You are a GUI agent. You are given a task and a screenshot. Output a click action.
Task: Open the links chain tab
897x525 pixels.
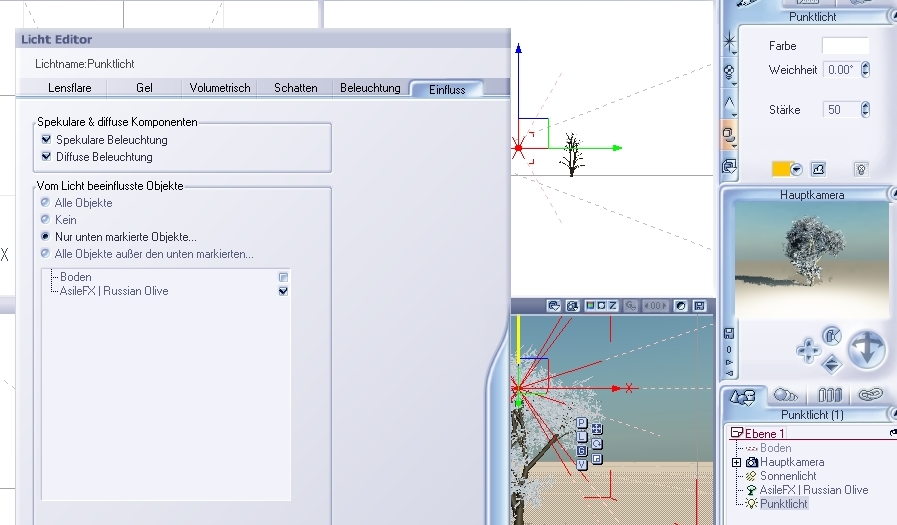point(870,395)
